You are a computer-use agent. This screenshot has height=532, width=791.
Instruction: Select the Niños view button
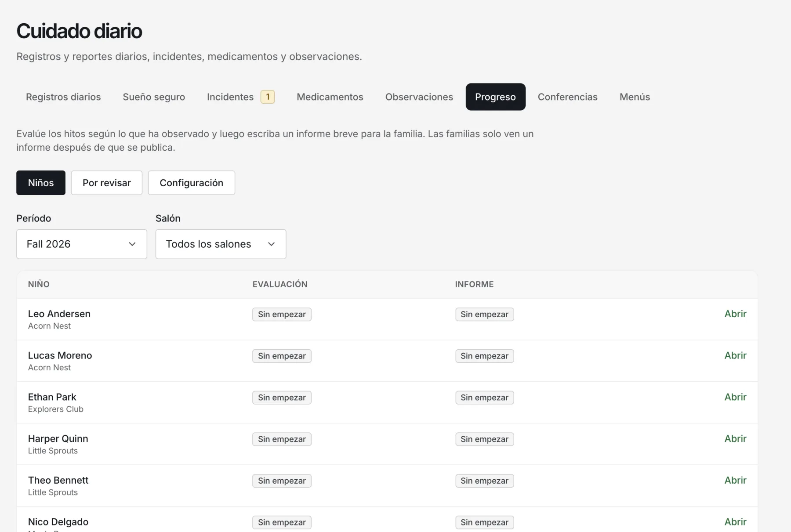pos(41,183)
